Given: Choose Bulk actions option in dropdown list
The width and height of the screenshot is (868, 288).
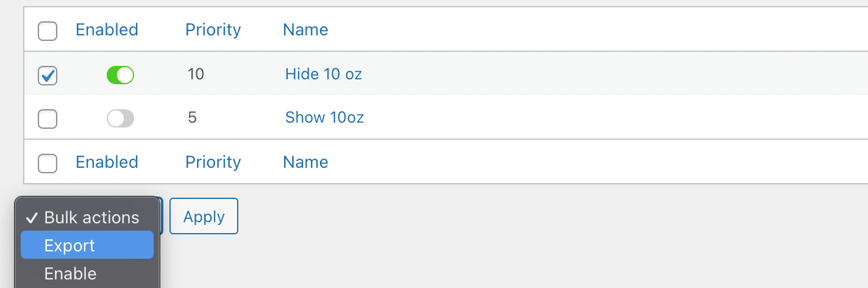Looking at the screenshot, I should [91, 218].
